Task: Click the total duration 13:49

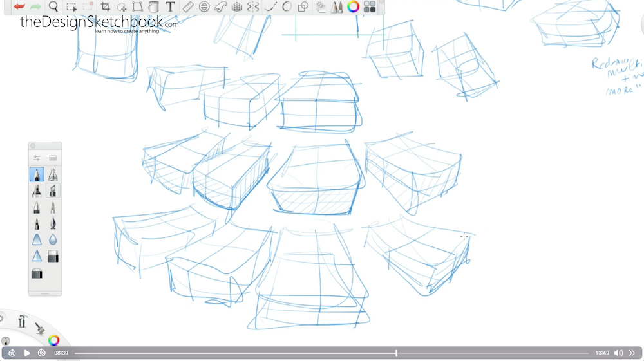Action: pyautogui.click(x=602, y=353)
